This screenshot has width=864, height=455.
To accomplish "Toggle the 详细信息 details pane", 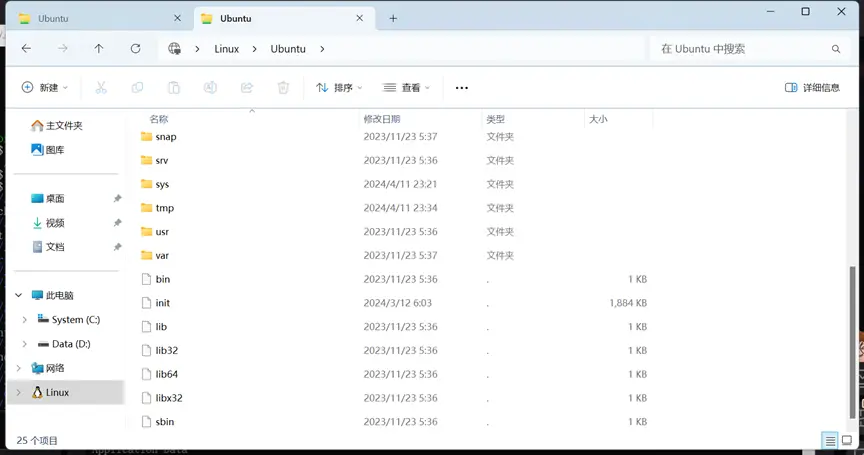I will point(812,88).
